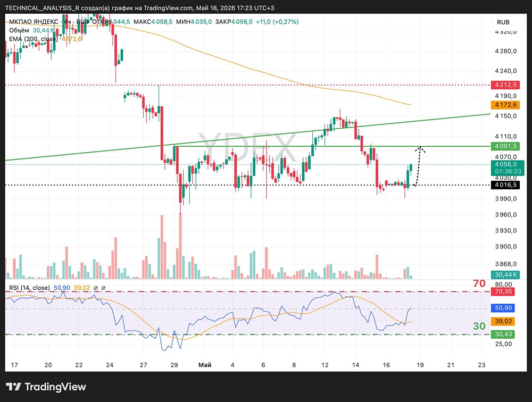Select the МКПАО ЯНДЕКС symbol title
The width and height of the screenshot is (532, 402).
(x=34, y=22)
